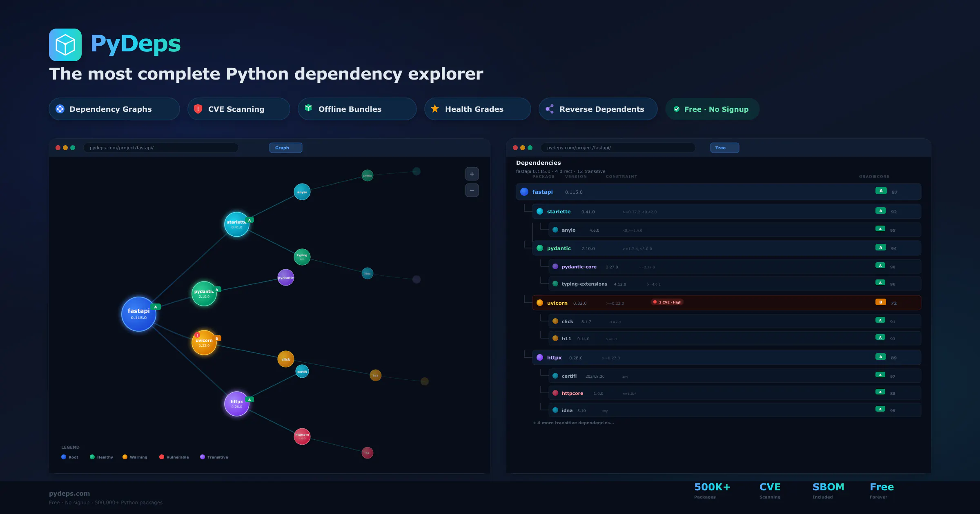Select the h11 0.14.0 tree row
Viewport: 980px width, 514px height.
[735, 339]
